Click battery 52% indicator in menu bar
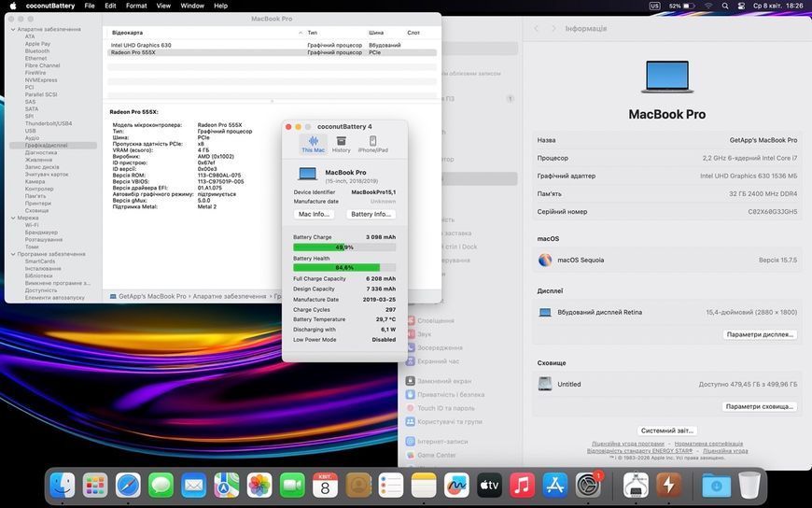 681,6
